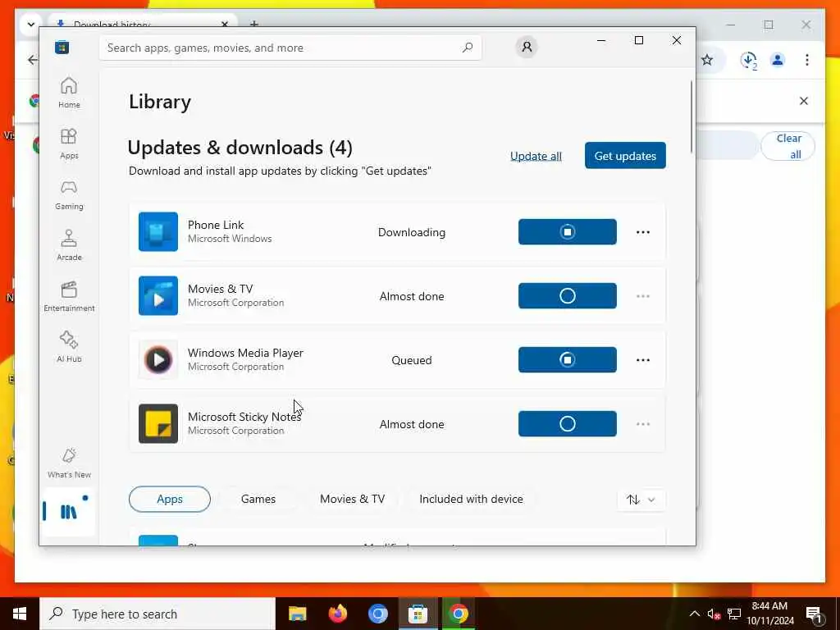The image size is (840, 630).
Task: Stop the queued Windows Media Player update
Action: 568,359
